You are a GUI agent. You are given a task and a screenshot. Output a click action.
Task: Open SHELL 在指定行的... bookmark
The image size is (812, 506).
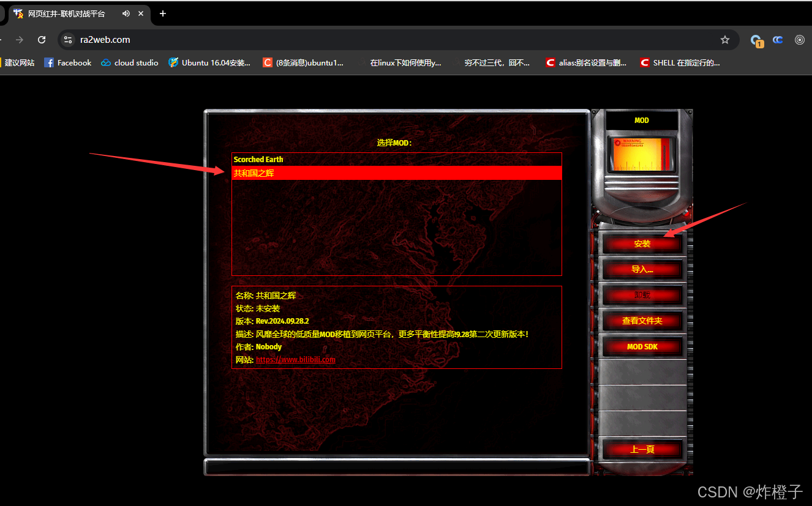[x=680, y=62]
